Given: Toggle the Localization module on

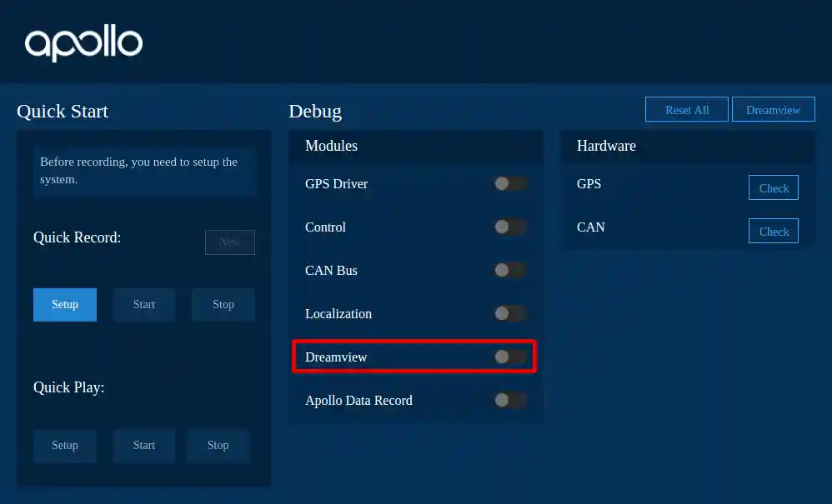Looking at the screenshot, I should [x=510, y=313].
